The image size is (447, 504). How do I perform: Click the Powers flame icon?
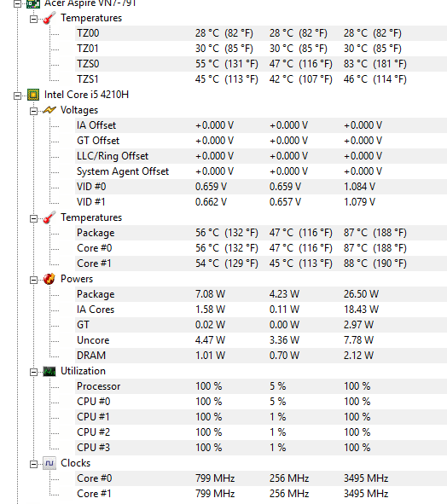tap(49, 279)
